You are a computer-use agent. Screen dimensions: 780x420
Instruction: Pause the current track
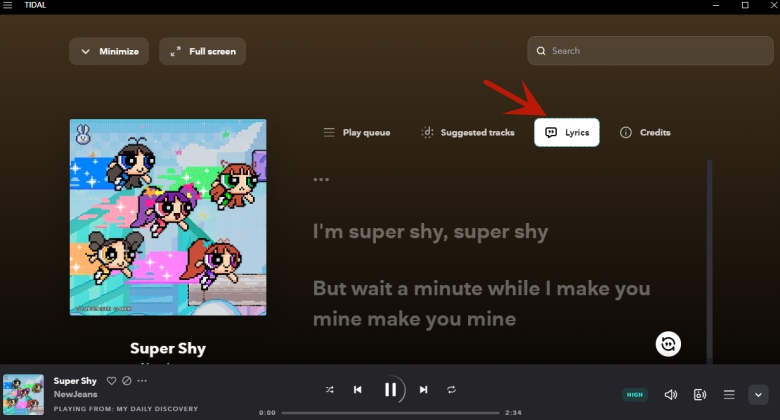[390, 390]
